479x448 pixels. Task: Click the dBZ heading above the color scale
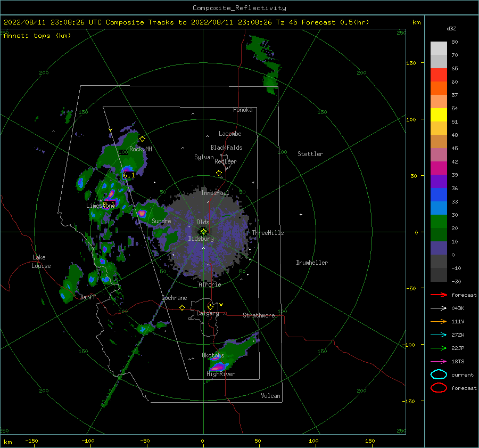451,28
